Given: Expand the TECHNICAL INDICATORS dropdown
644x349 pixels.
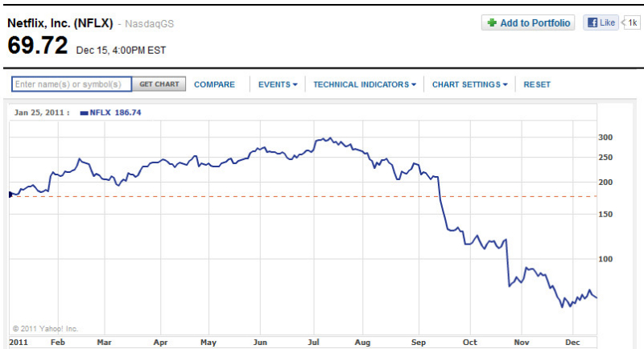Looking at the screenshot, I should [365, 84].
